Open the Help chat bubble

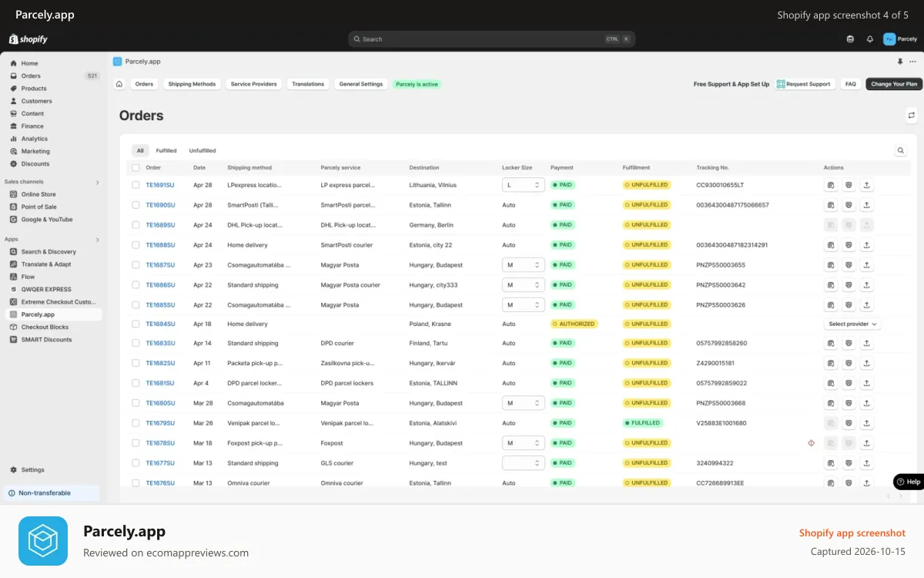tap(909, 482)
